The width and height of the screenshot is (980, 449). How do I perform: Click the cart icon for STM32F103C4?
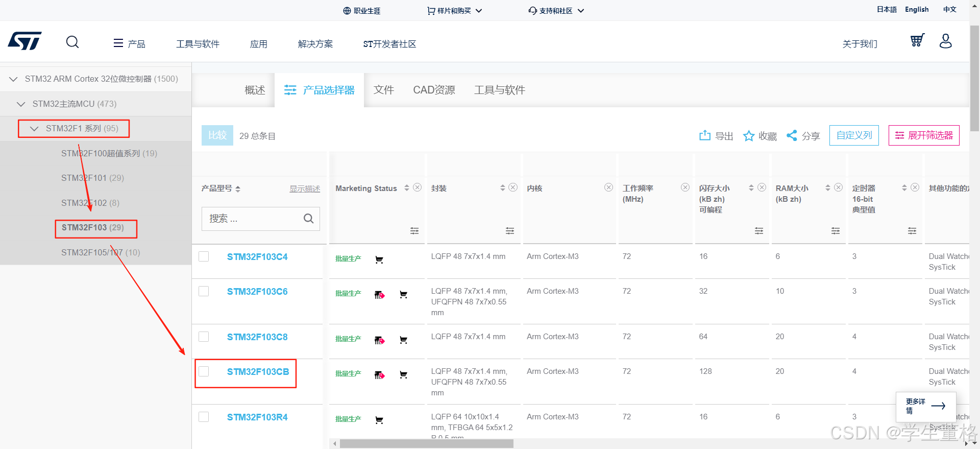tap(379, 259)
